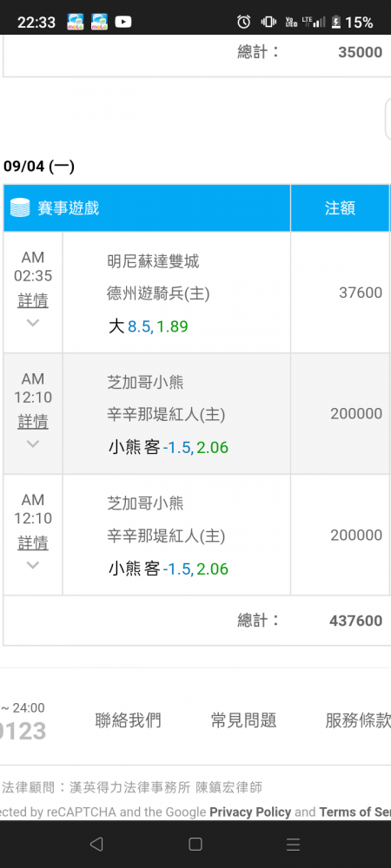Viewport: 391px width, 868px height.
Task: Open the 服務條款 footer link
Action: 358,720
